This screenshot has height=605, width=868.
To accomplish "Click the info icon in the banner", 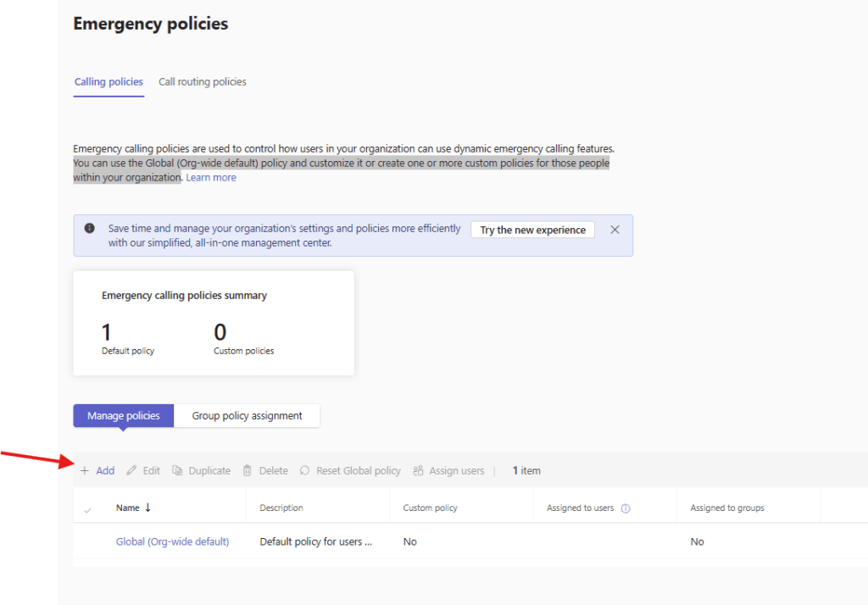I will (90, 229).
